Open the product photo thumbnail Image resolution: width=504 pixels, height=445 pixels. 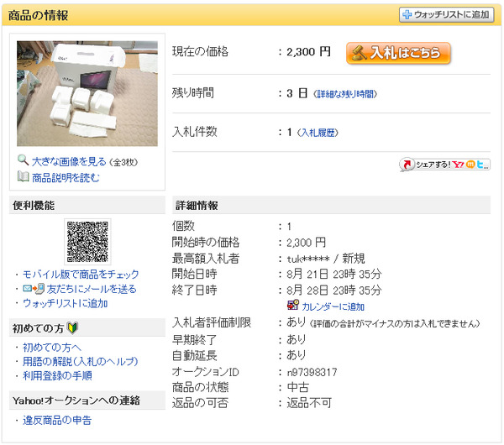87,93
